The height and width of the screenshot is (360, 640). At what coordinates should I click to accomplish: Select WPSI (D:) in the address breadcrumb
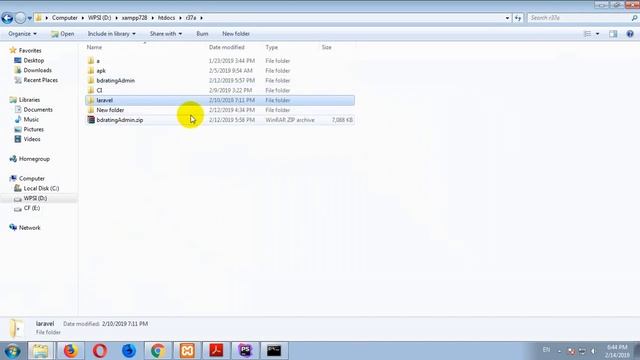pos(100,18)
